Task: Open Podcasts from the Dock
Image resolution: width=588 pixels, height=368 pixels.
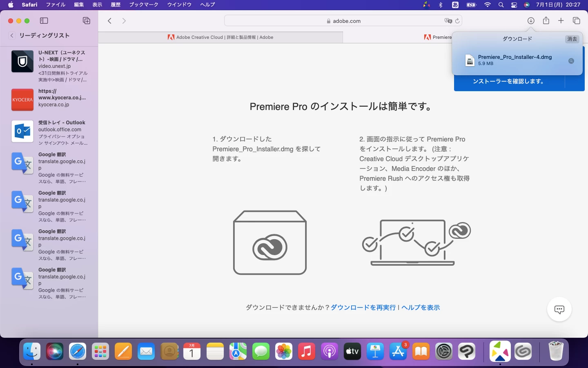Action: pyautogui.click(x=330, y=351)
